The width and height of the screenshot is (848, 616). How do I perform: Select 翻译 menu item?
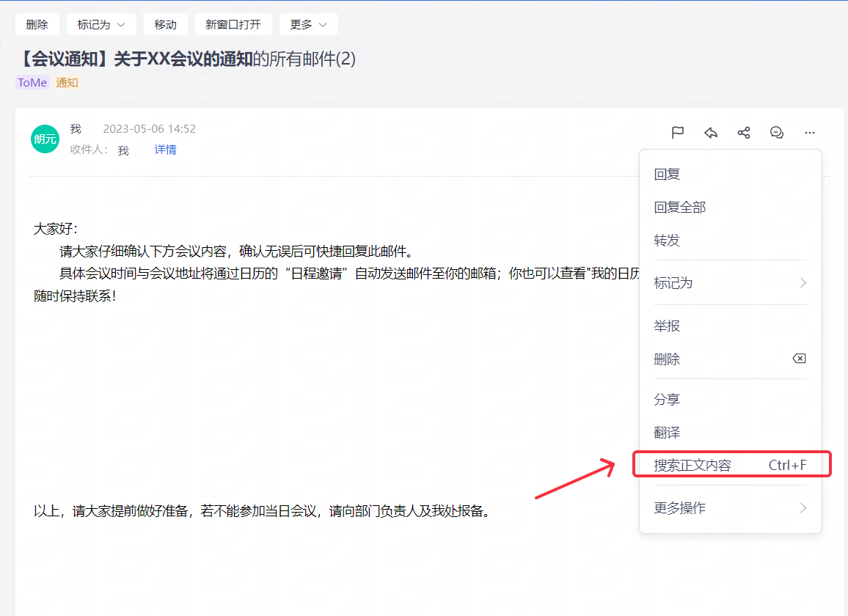(730, 432)
